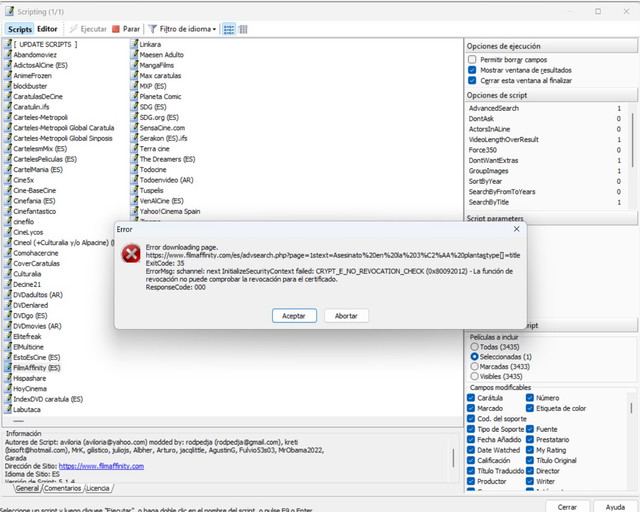The image size is (640, 512).
Task: Open the General info tab
Action: click(x=27, y=488)
